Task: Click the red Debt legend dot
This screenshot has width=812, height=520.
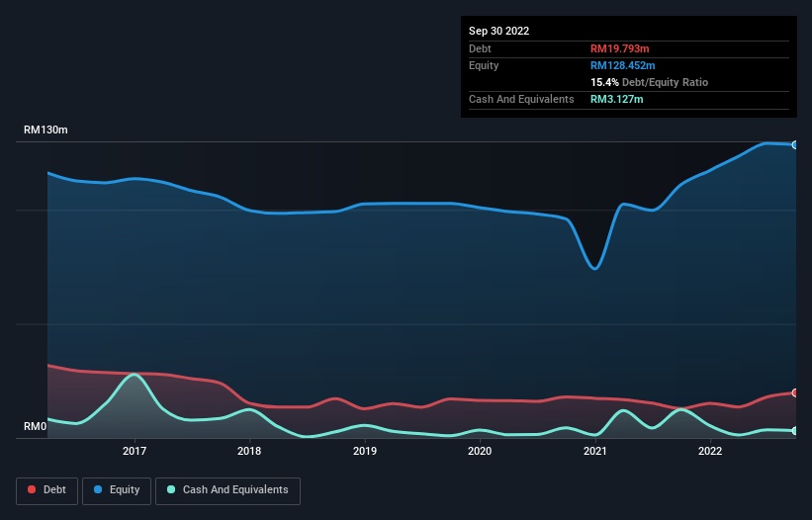Action: coord(32,489)
